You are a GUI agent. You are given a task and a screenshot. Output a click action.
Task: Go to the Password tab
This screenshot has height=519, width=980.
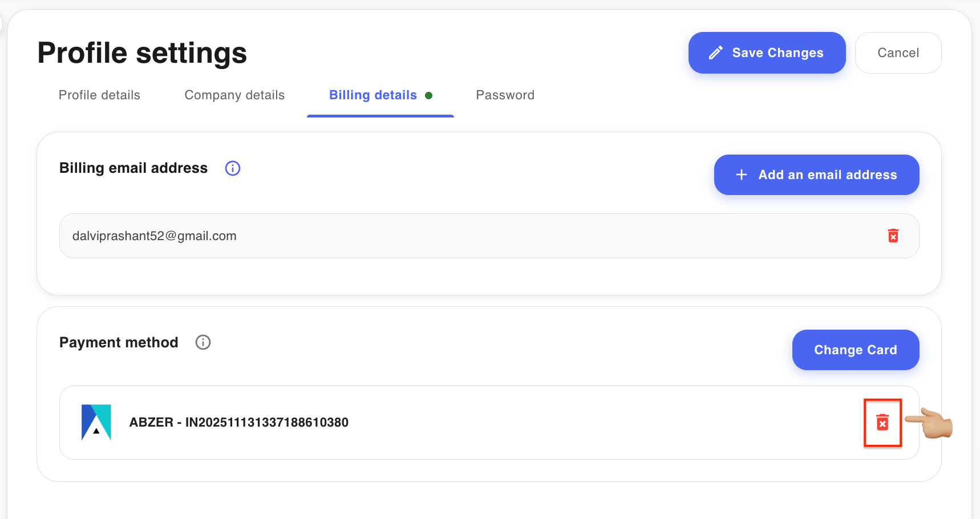[505, 95]
